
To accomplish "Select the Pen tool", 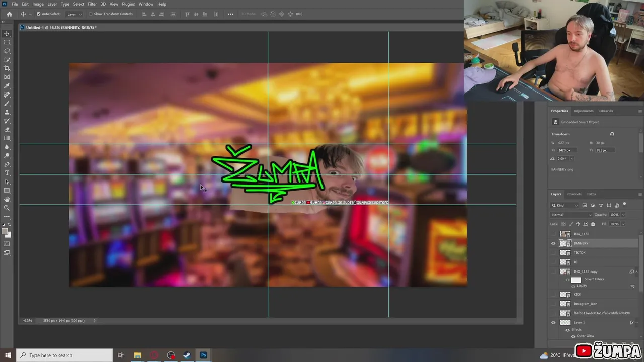I will [x=7, y=164].
